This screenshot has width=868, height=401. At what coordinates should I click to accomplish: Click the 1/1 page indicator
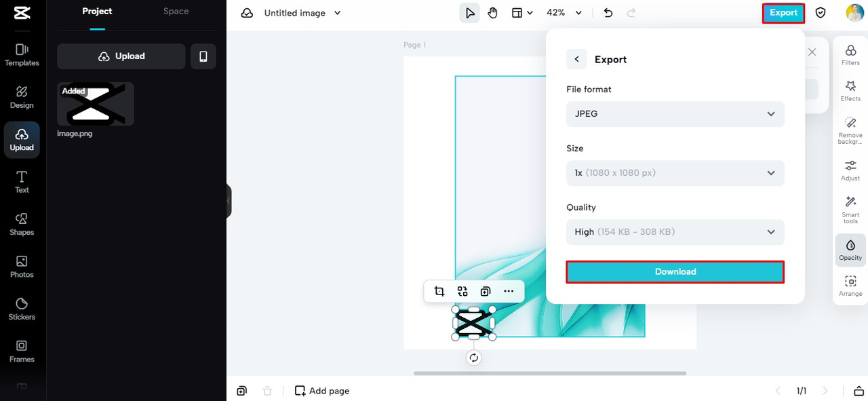point(802,391)
